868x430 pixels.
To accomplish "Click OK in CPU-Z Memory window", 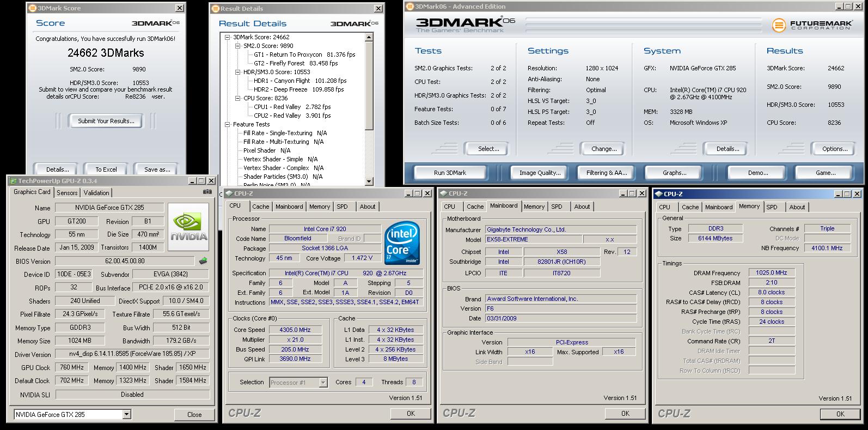I will tap(840, 414).
